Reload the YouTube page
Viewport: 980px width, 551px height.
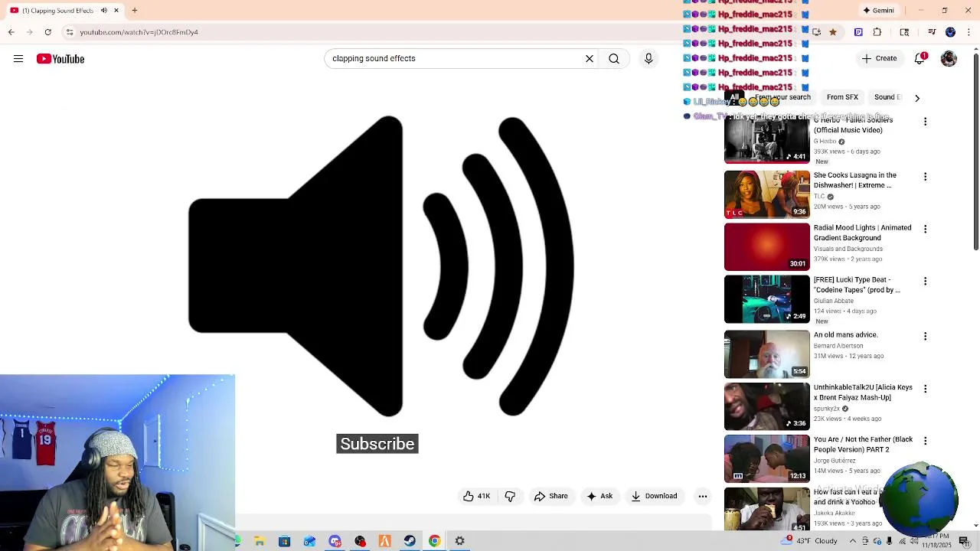coord(47,31)
